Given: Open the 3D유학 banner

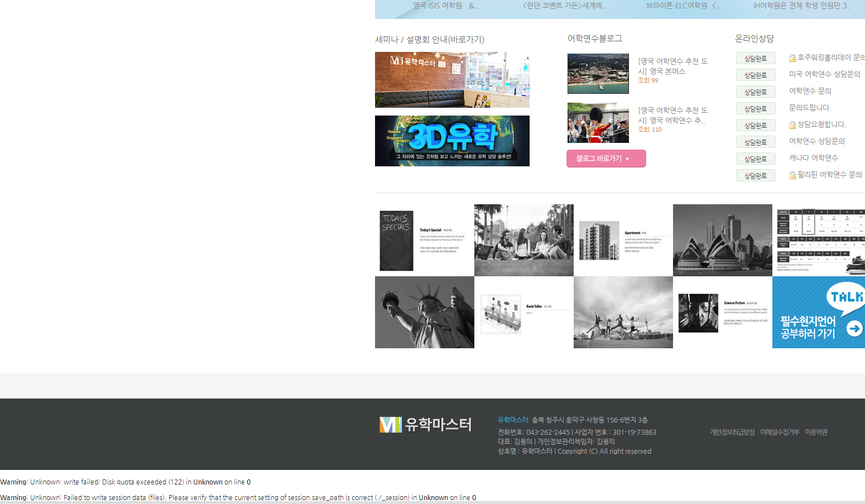Looking at the screenshot, I should (x=452, y=141).
